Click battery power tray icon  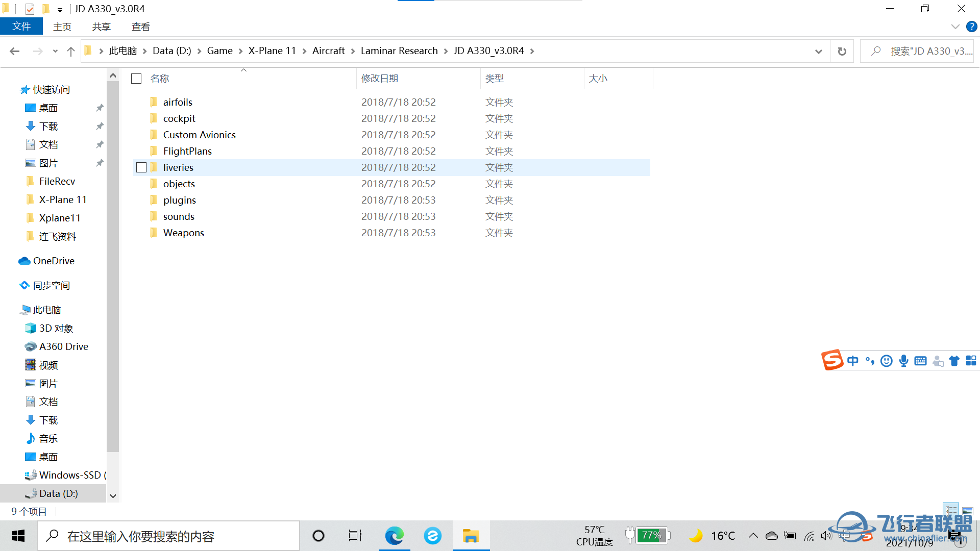[x=790, y=536]
